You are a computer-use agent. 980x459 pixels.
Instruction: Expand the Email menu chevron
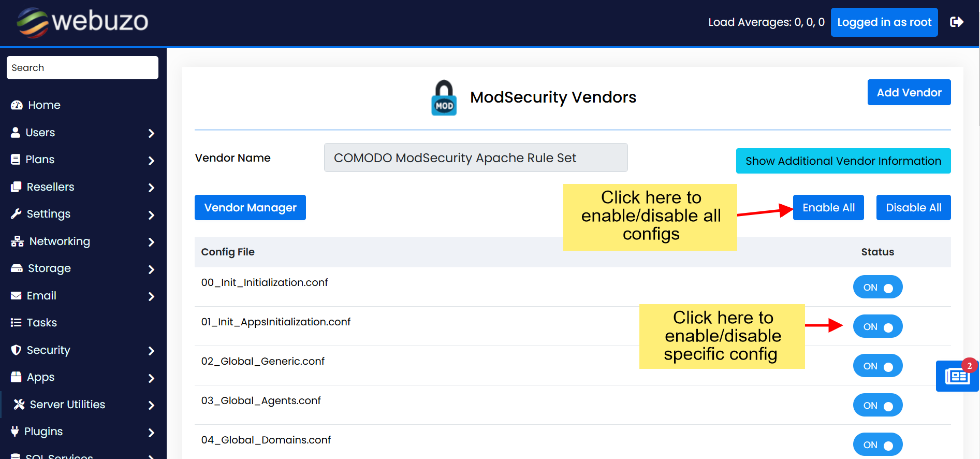(151, 296)
